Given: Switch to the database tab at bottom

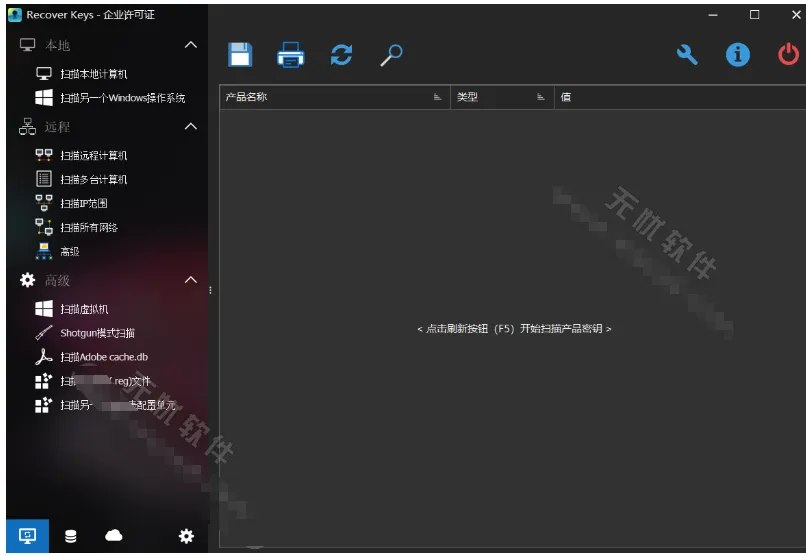Looking at the screenshot, I should coord(70,536).
